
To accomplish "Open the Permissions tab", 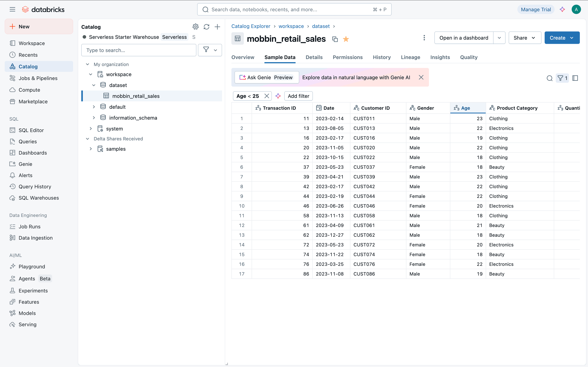I will [x=347, y=57].
